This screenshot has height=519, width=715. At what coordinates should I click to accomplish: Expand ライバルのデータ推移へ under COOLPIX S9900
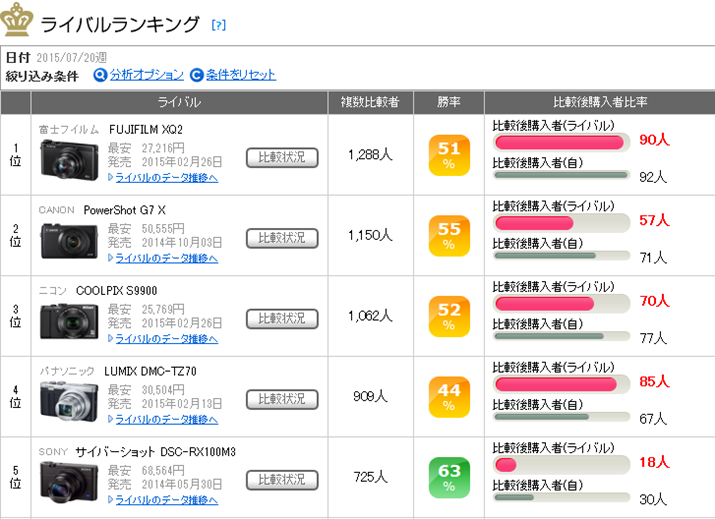click(x=165, y=338)
